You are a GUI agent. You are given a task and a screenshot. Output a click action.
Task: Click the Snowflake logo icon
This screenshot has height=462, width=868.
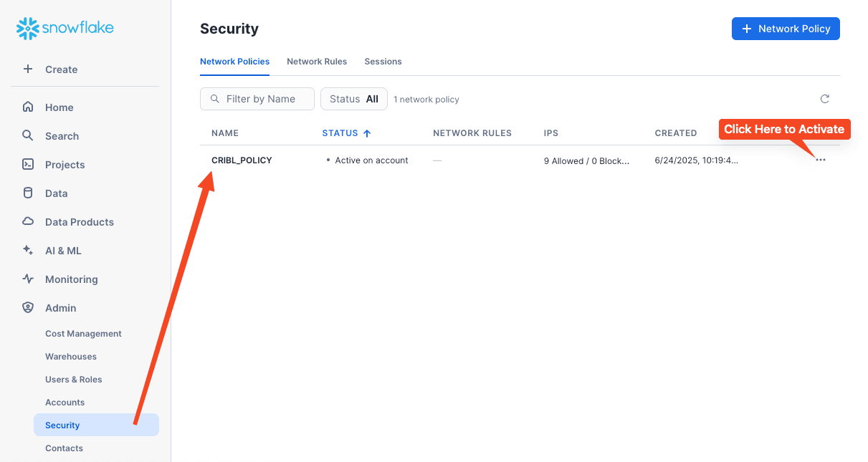click(28, 29)
